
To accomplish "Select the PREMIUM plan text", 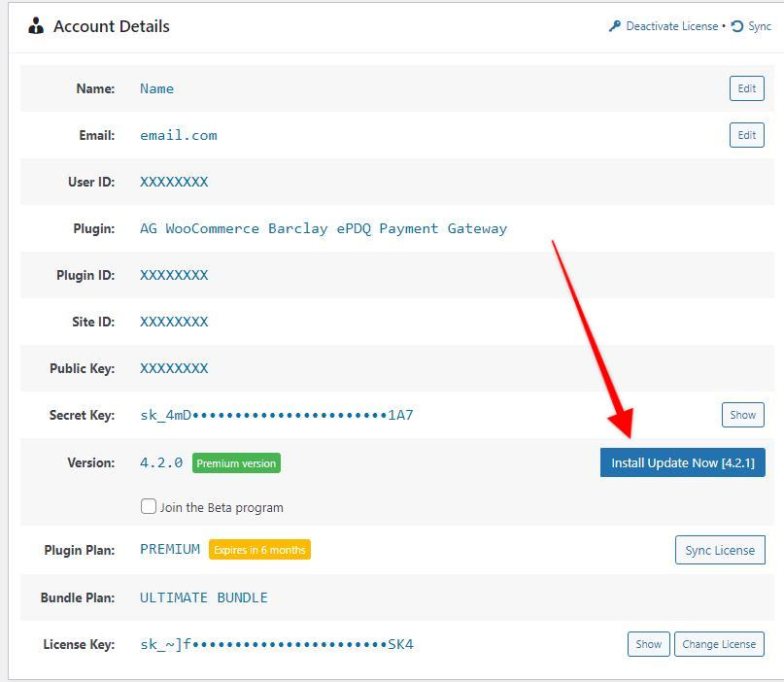I will [170, 549].
